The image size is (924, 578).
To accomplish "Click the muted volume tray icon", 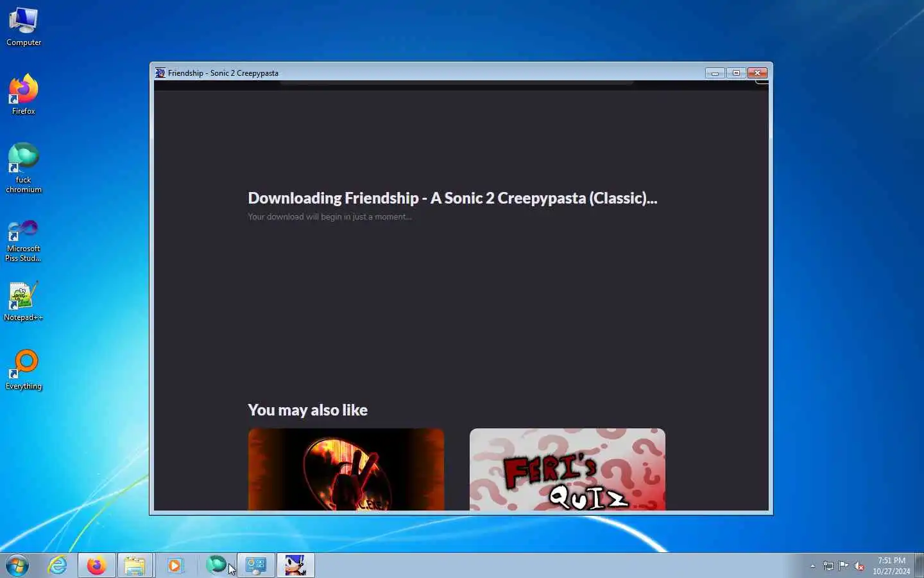I will click(x=859, y=566).
